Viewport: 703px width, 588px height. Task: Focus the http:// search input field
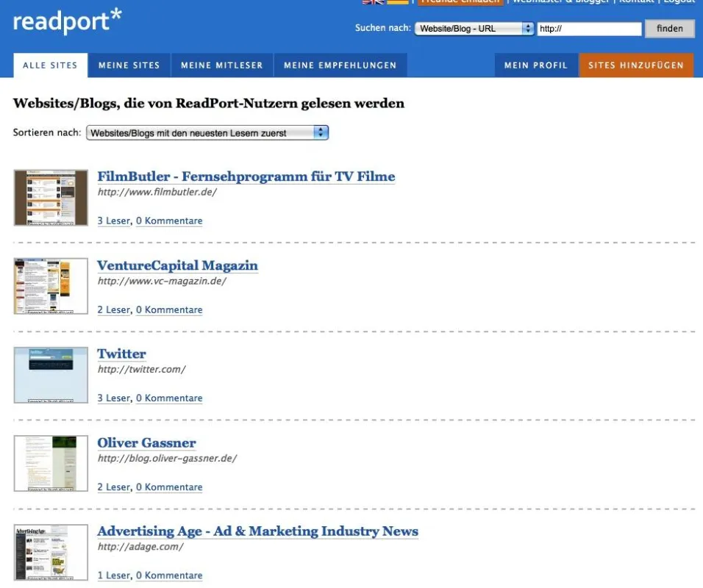590,29
